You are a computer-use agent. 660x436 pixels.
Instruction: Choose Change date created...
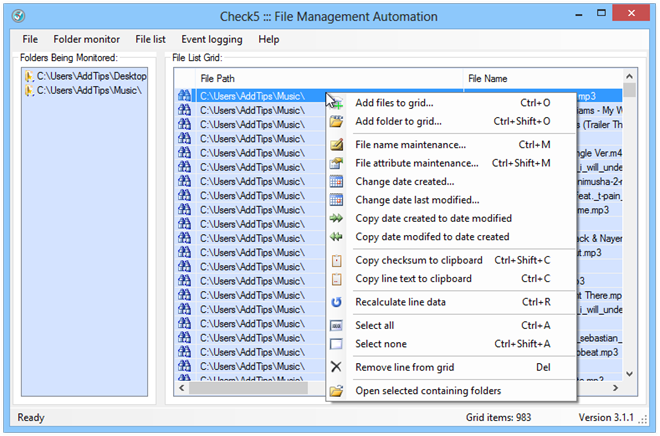pyautogui.click(x=451, y=182)
